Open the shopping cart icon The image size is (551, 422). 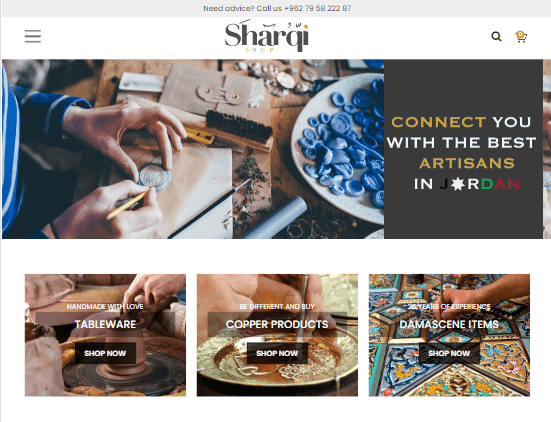pyautogui.click(x=521, y=37)
